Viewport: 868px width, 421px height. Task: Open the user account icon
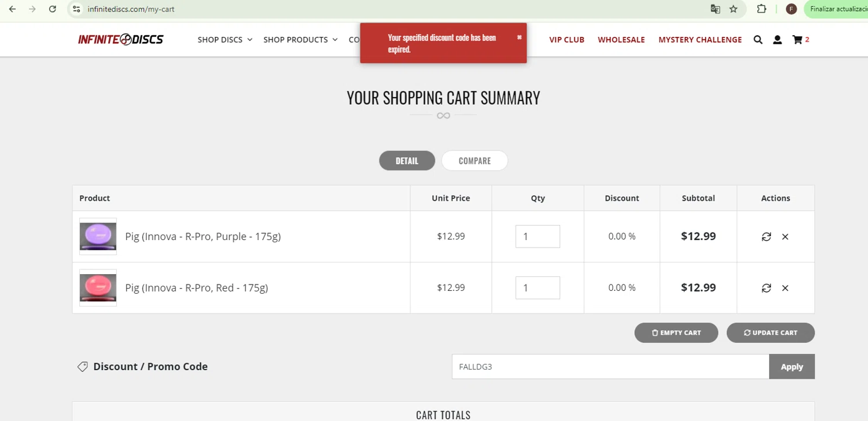[777, 40]
